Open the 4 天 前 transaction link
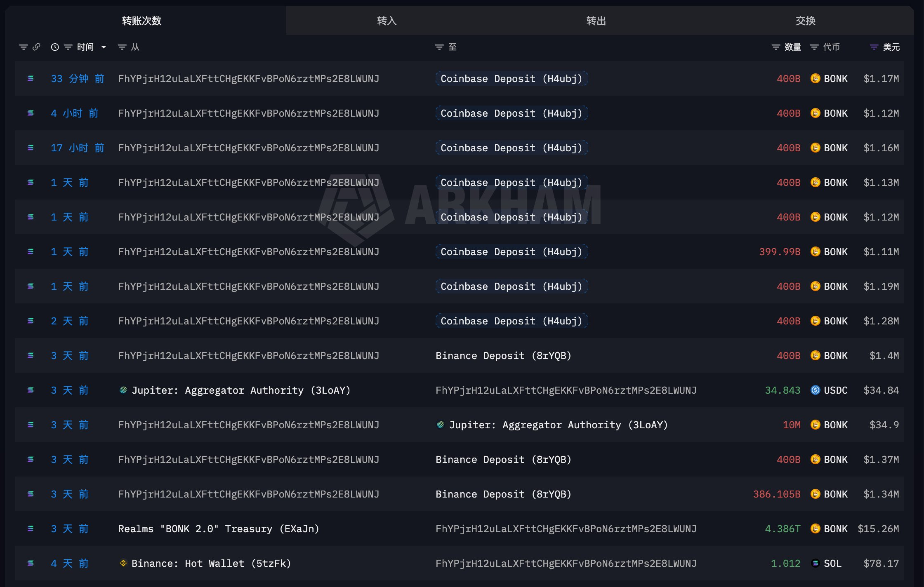924x587 pixels. (70, 563)
